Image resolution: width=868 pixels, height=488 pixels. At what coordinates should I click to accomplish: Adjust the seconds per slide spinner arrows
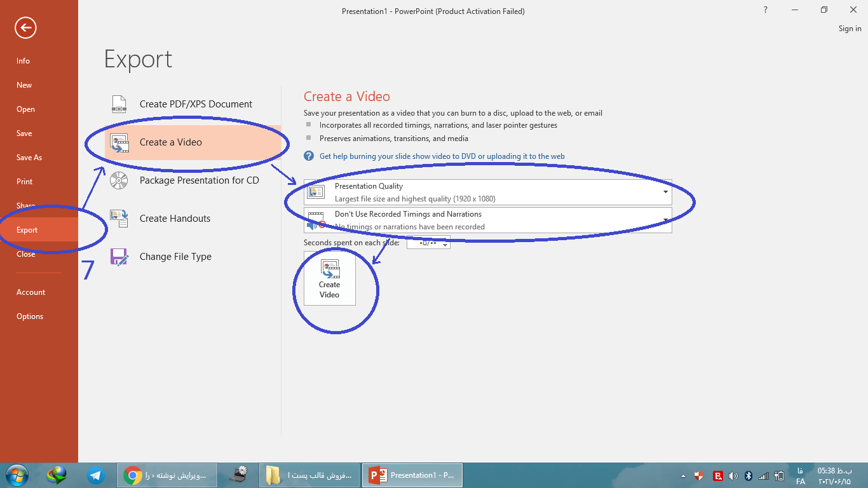[445, 243]
